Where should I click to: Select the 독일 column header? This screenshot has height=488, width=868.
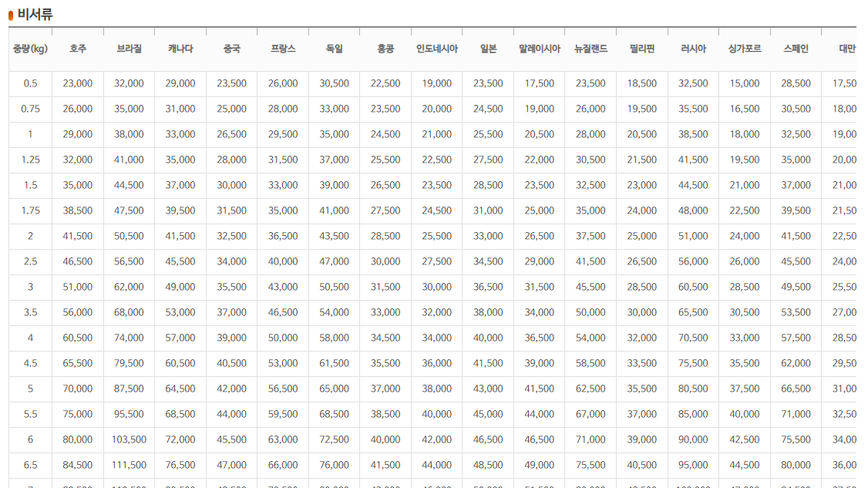pos(332,46)
